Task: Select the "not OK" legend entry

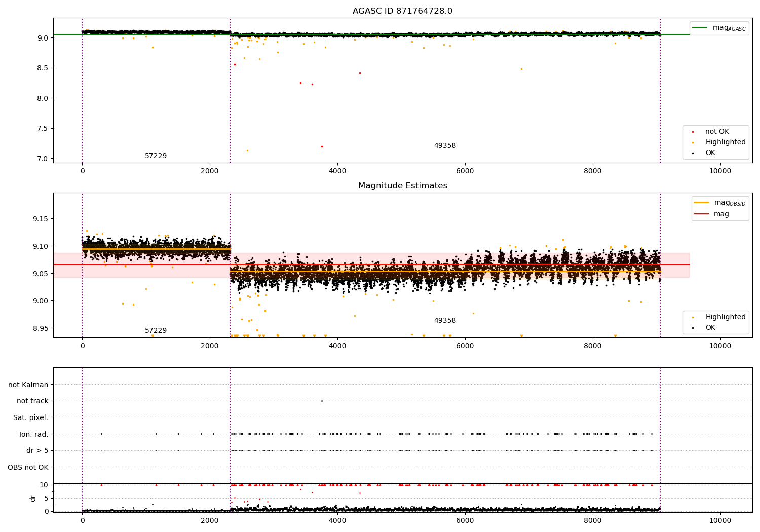Action: click(x=717, y=132)
